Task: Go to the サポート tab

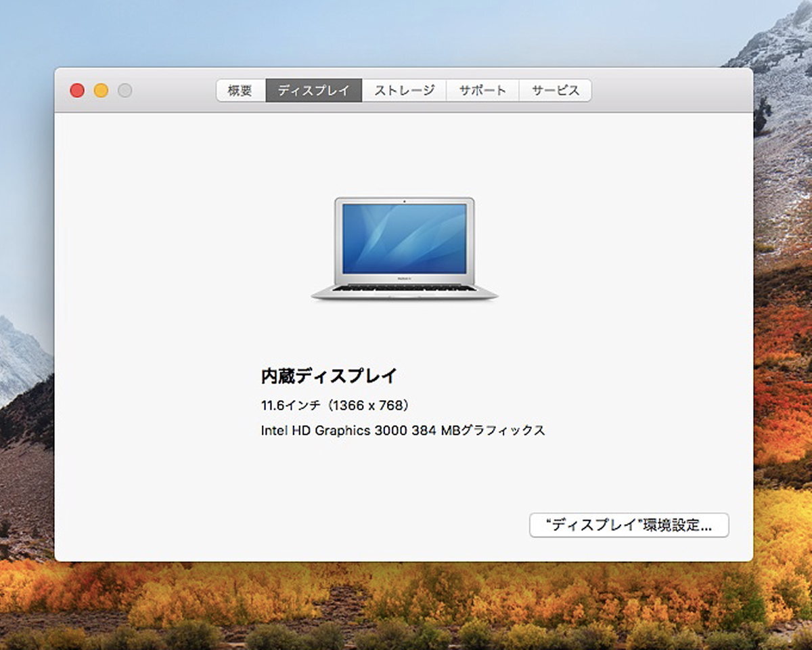Action: pos(482,91)
